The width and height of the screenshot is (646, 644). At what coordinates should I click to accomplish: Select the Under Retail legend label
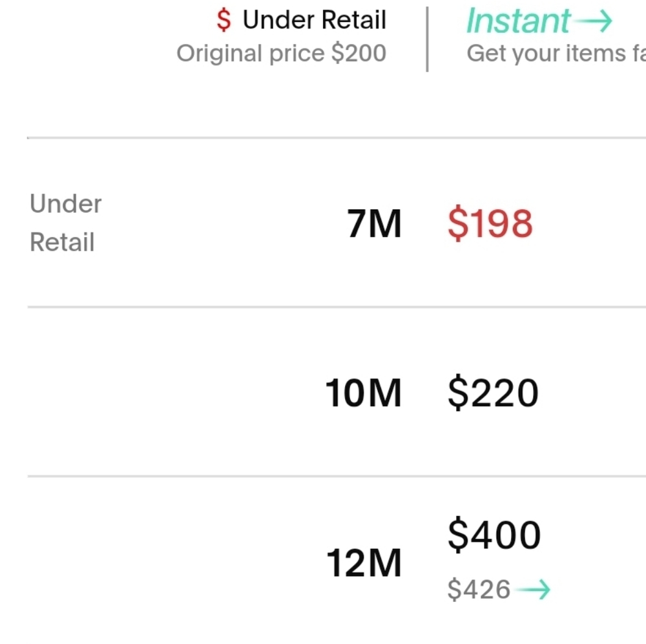pos(314,21)
